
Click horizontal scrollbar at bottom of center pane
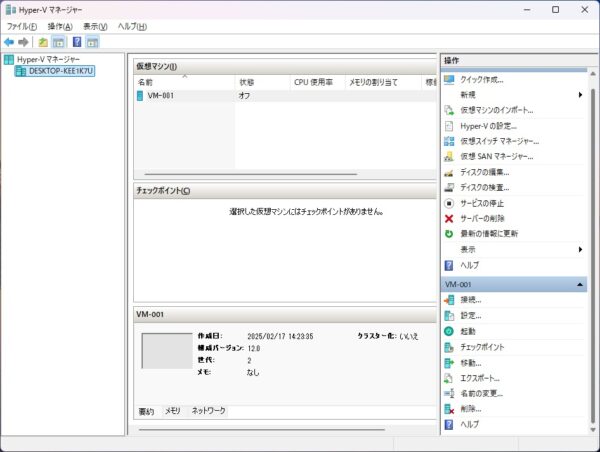262,430
